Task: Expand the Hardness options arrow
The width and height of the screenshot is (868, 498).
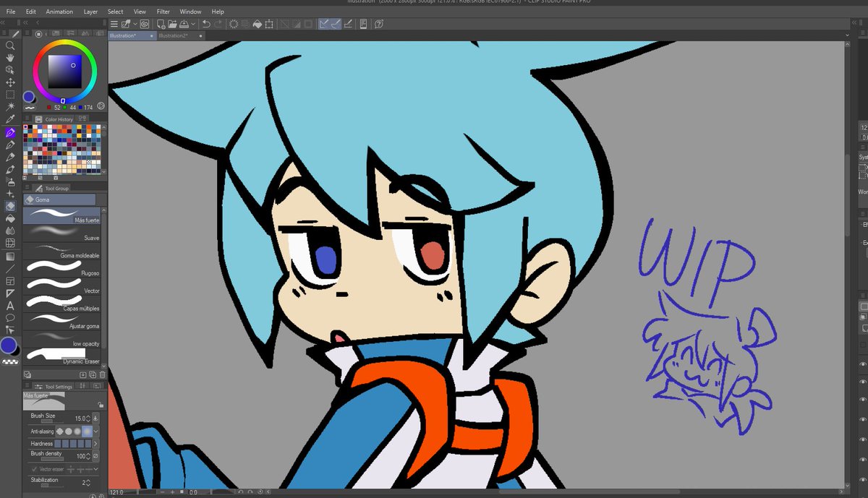Action: pos(95,444)
